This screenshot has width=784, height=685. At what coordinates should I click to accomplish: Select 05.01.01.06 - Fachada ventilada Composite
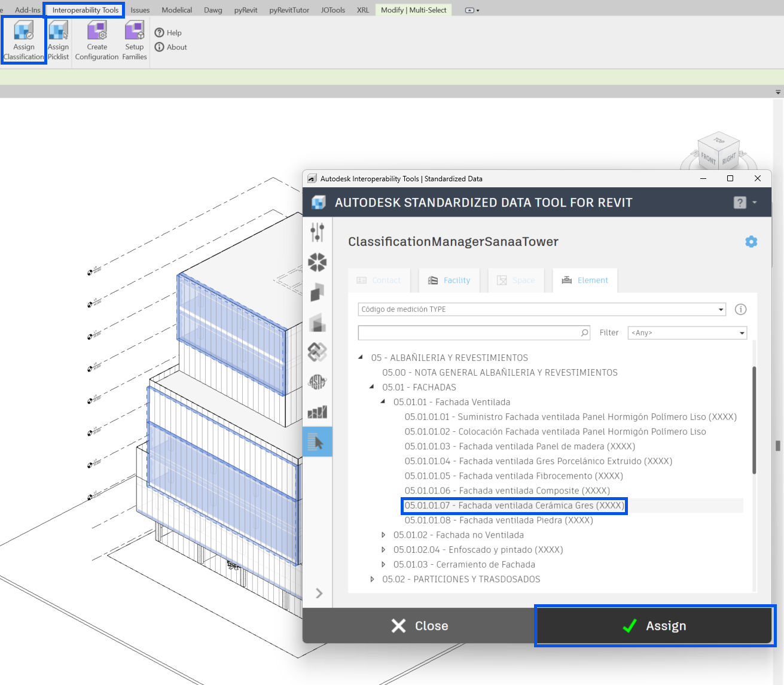(507, 491)
